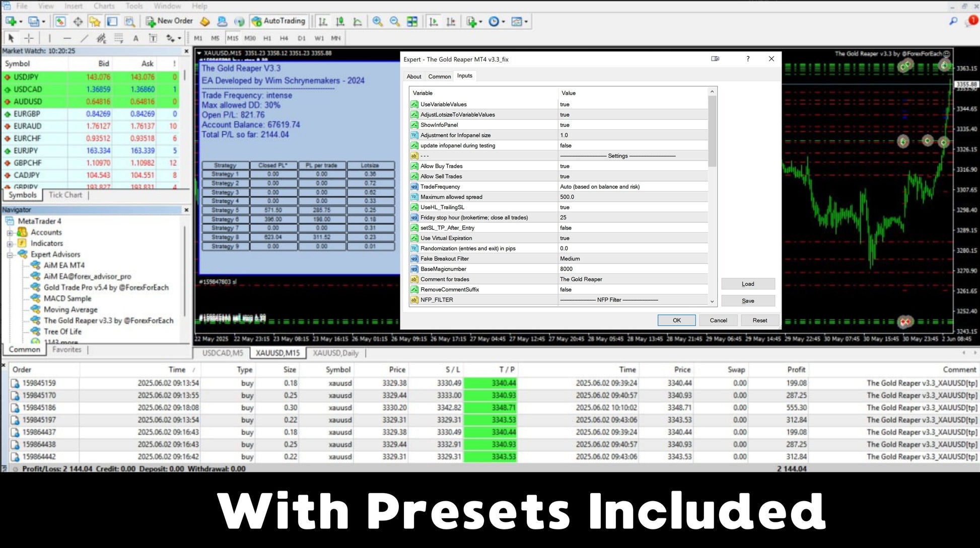Collapse the Expert Advisors tree node
Viewport: 980px width, 548px height.
pyautogui.click(x=10, y=255)
